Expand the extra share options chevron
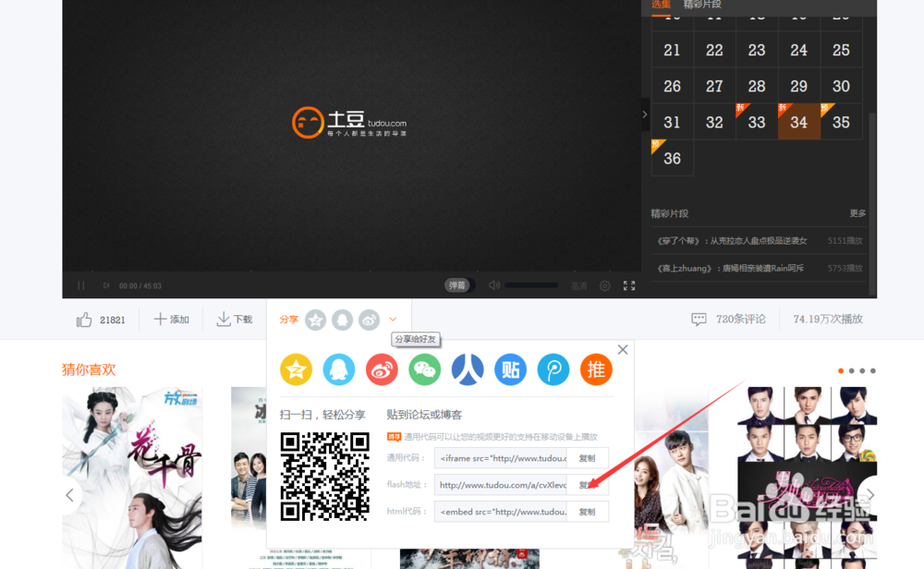 point(391,319)
